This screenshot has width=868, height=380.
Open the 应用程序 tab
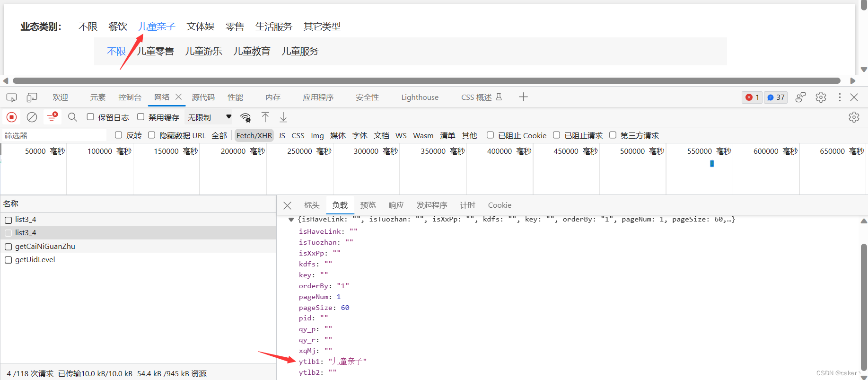318,97
